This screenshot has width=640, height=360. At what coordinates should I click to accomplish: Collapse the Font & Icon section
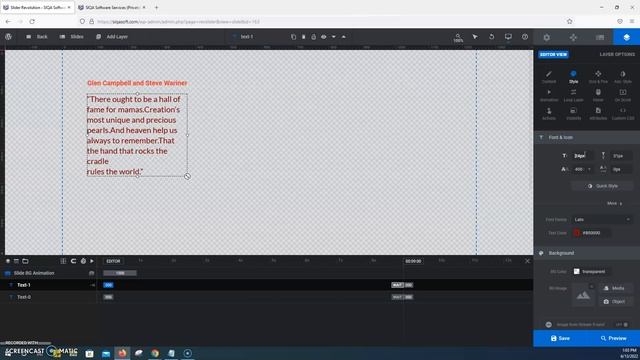[587, 138]
